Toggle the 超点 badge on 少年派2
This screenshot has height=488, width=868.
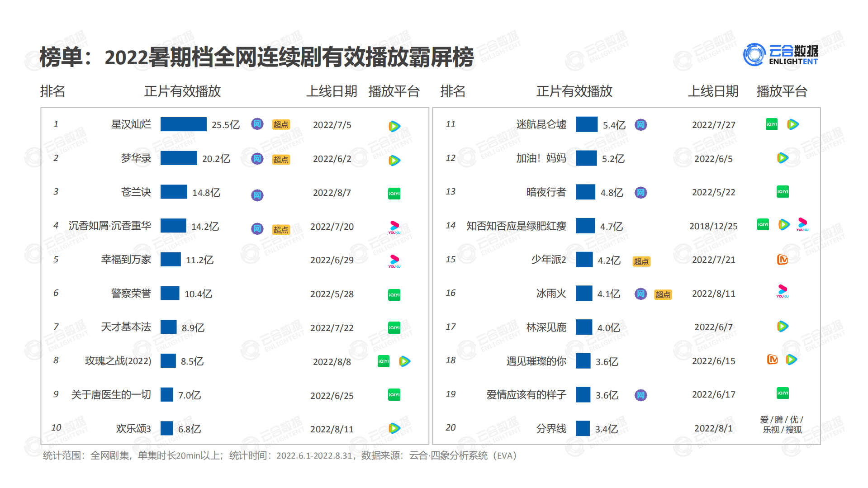pyautogui.click(x=641, y=261)
